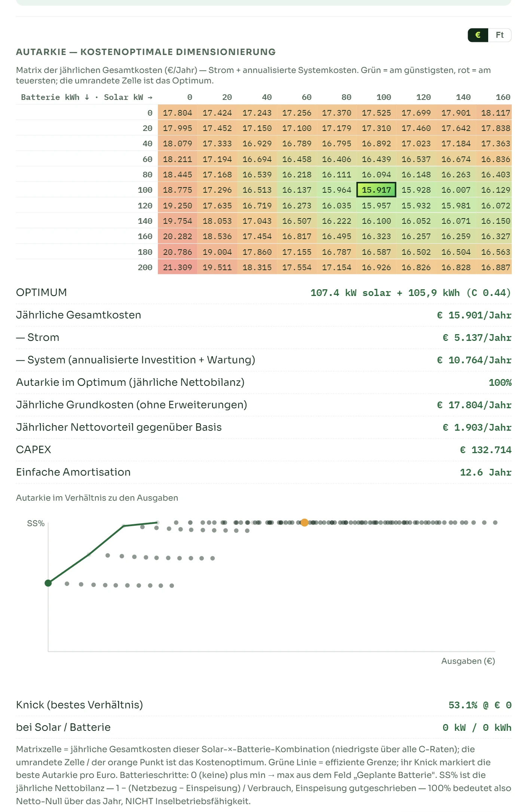
Task: Click the 'Ausgaben (€)' axis label
Action: coord(468,661)
